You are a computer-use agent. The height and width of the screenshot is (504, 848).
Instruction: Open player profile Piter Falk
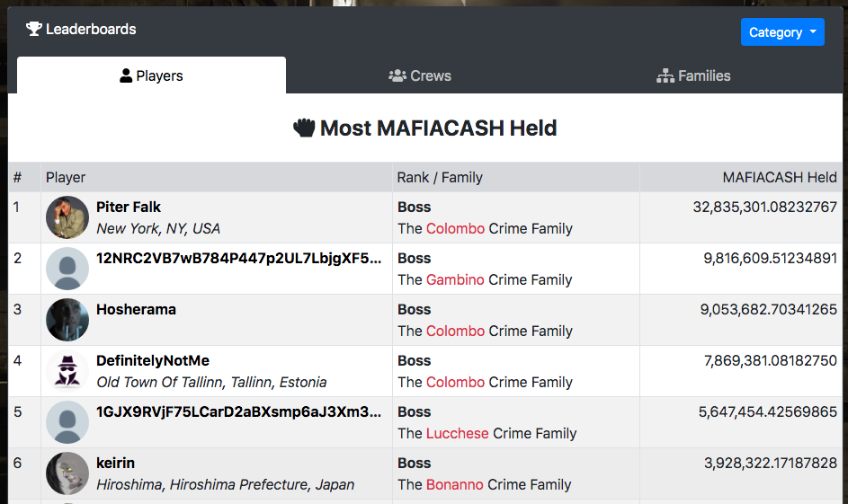point(129,207)
